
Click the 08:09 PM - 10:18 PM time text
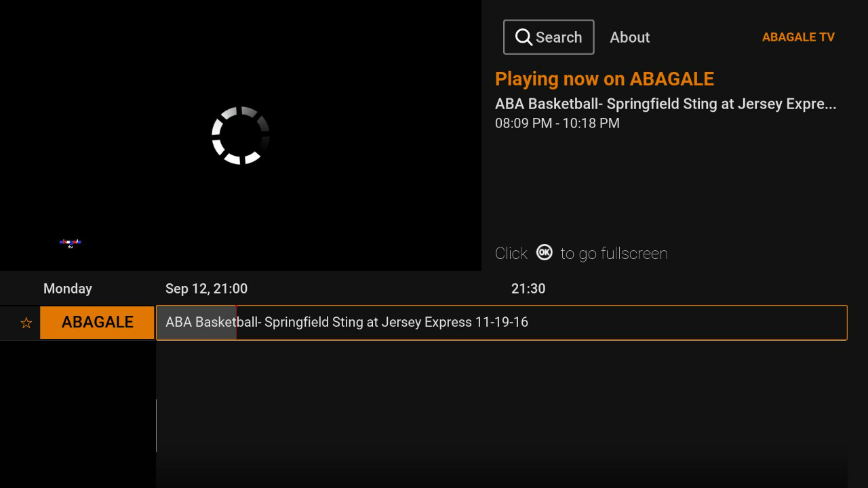click(557, 123)
